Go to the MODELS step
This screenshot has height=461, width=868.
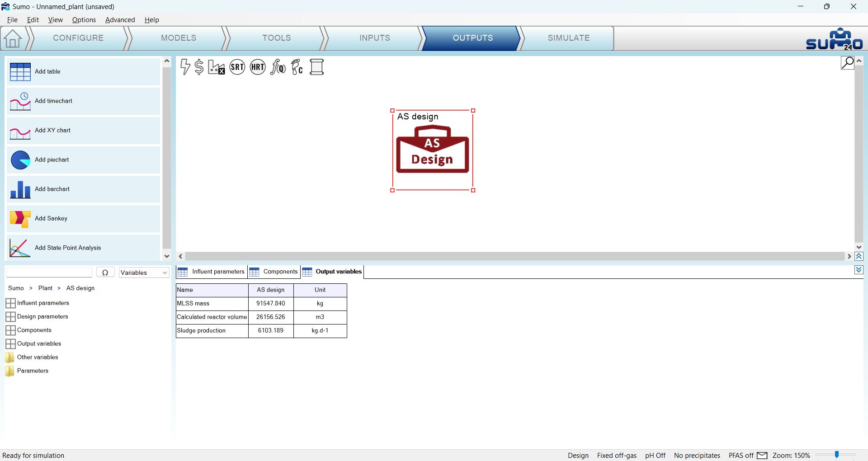[x=179, y=38]
